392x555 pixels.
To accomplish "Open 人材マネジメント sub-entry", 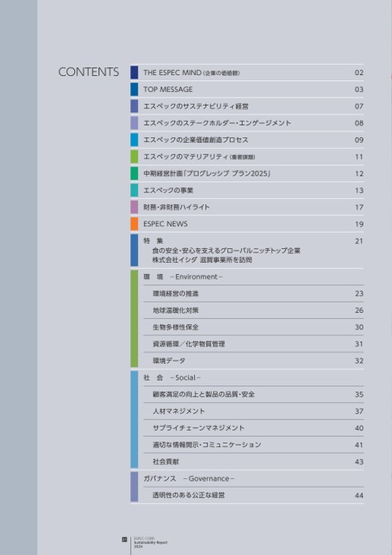I will (x=253, y=411).
